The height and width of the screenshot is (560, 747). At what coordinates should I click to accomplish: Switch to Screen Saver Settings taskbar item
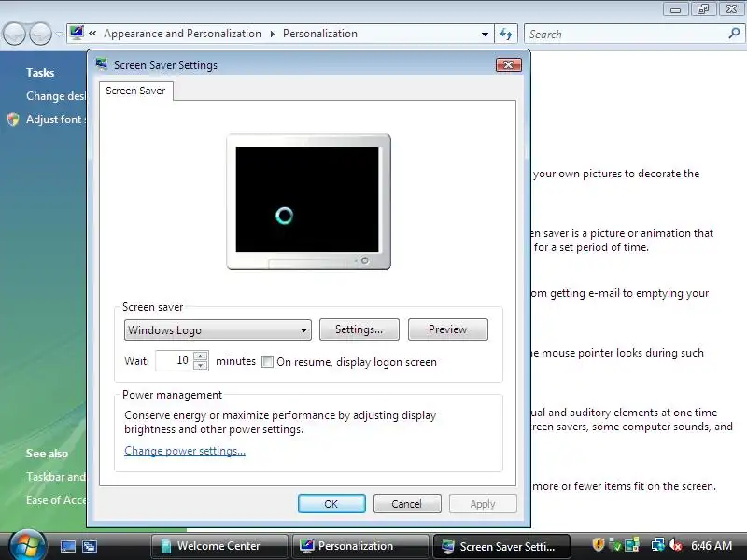501,546
